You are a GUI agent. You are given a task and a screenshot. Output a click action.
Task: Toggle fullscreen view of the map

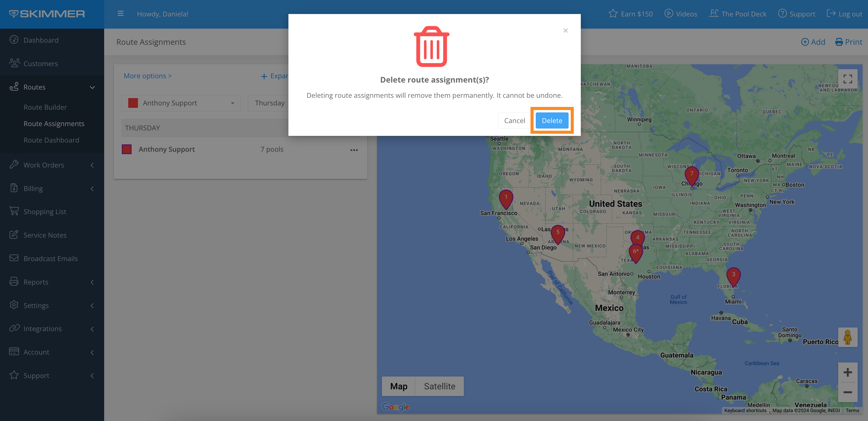[x=848, y=79]
